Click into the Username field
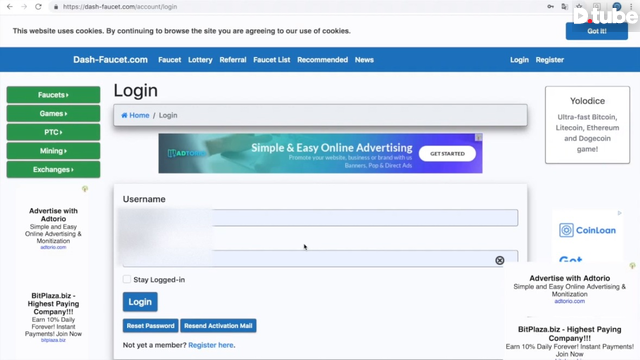 (320, 218)
